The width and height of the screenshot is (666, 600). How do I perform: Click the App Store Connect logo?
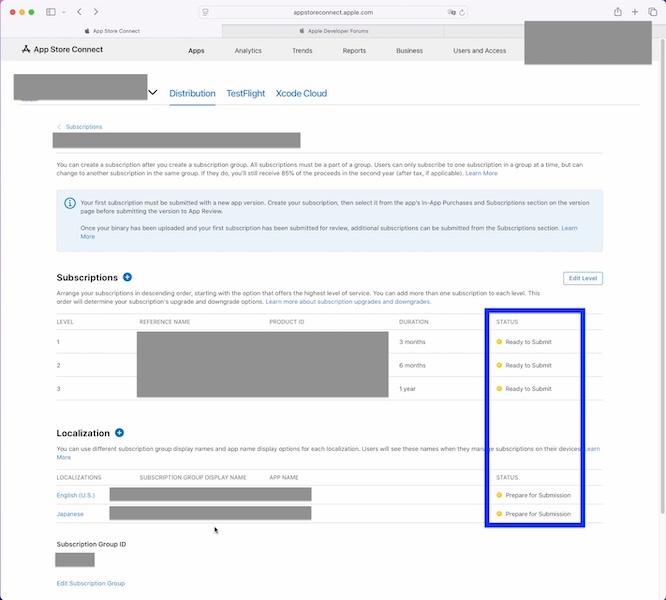[62, 49]
